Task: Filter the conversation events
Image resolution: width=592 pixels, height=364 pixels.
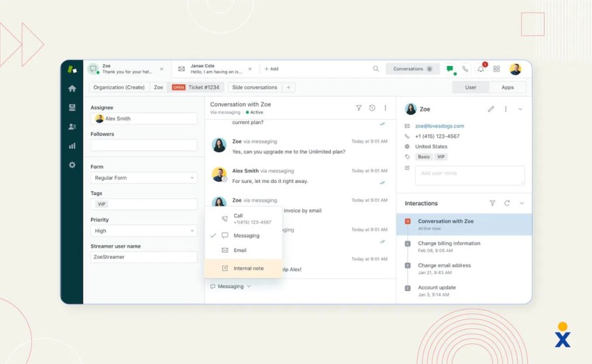Action: (x=359, y=108)
